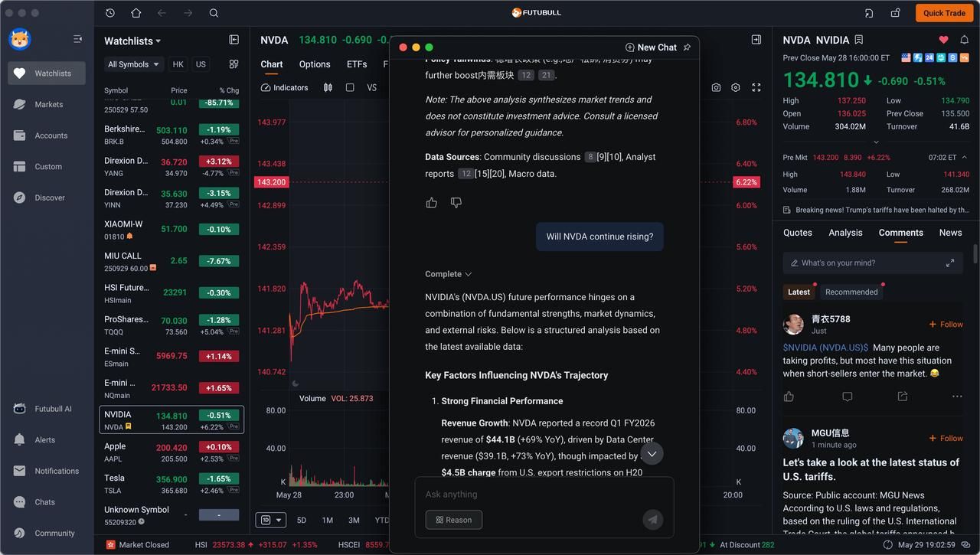Show Latest comments
This screenshot has width=980, height=555.
(x=799, y=292)
